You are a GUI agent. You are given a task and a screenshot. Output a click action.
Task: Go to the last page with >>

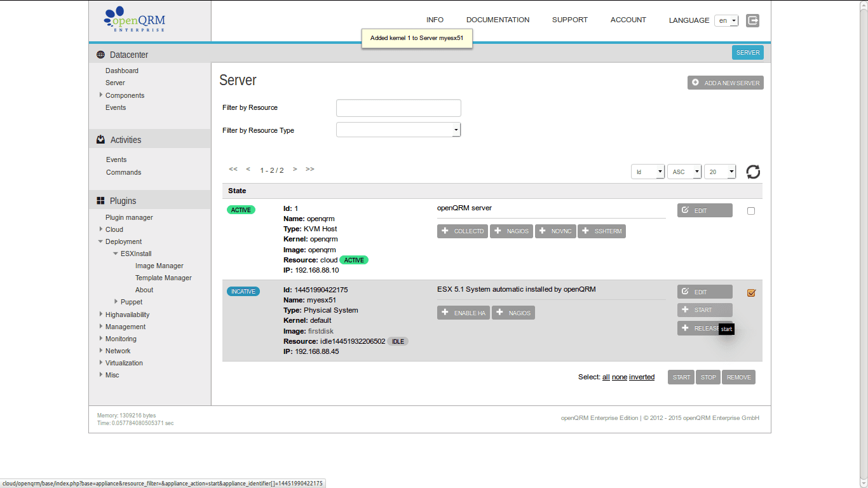310,169
